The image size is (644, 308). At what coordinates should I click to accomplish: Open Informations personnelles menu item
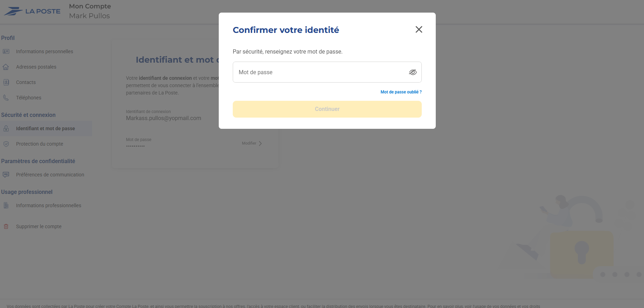click(44, 51)
